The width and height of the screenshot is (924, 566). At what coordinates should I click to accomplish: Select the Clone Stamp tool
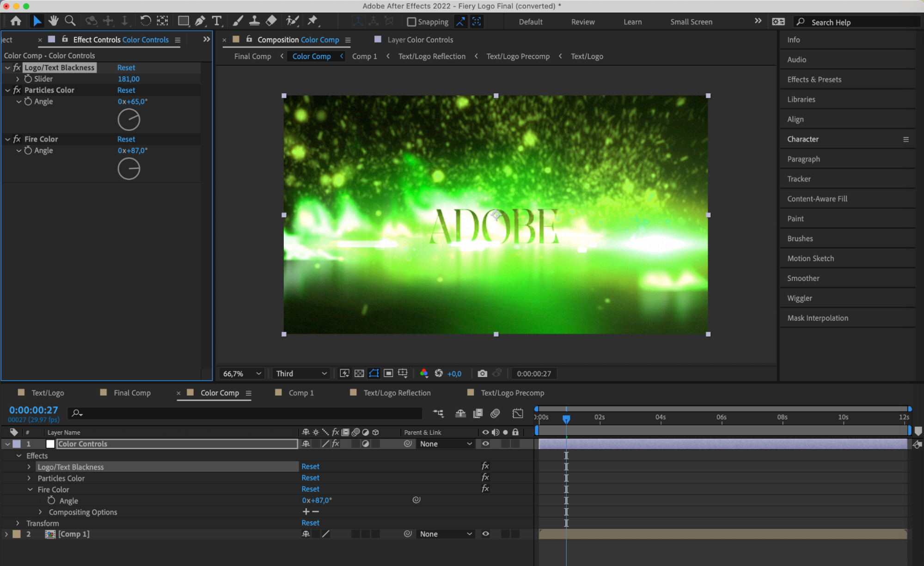point(254,21)
